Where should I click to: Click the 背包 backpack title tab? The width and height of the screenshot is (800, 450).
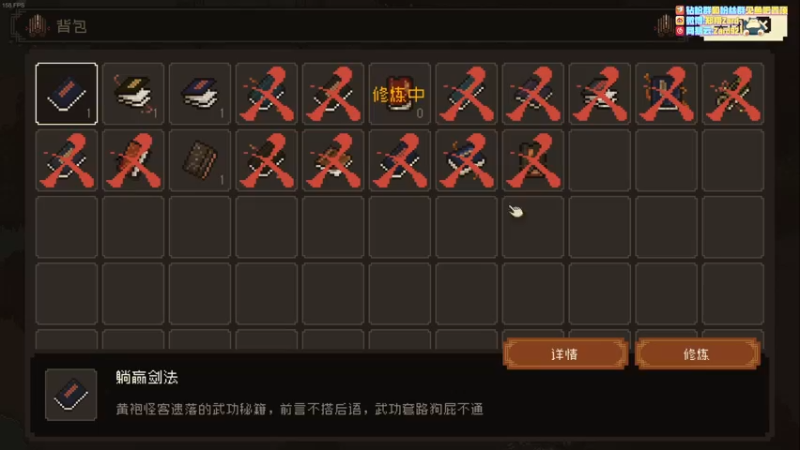[x=71, y=27]
